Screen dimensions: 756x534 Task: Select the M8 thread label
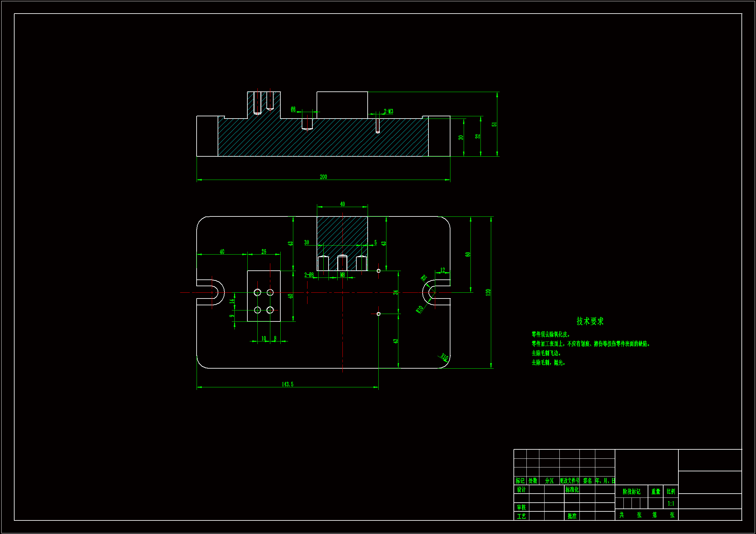(342, 275)
